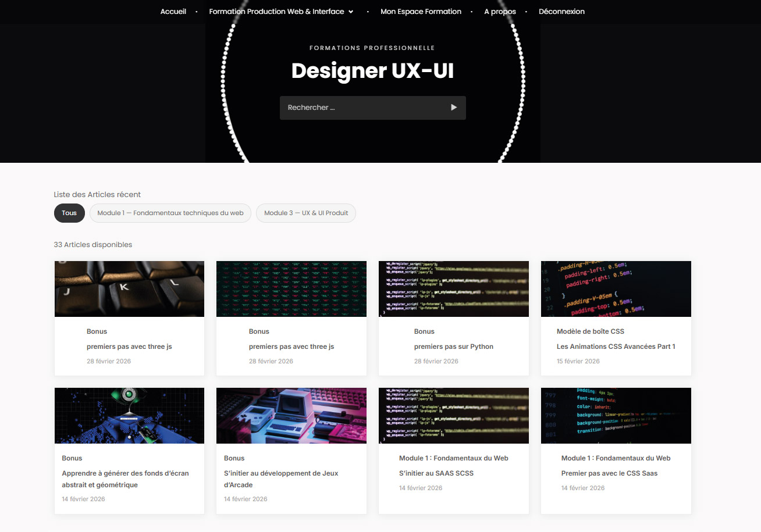Open thumbnail above S'initier au SAAS SCSS
Viewport: 761px width, 532px height.
[454, 416]
